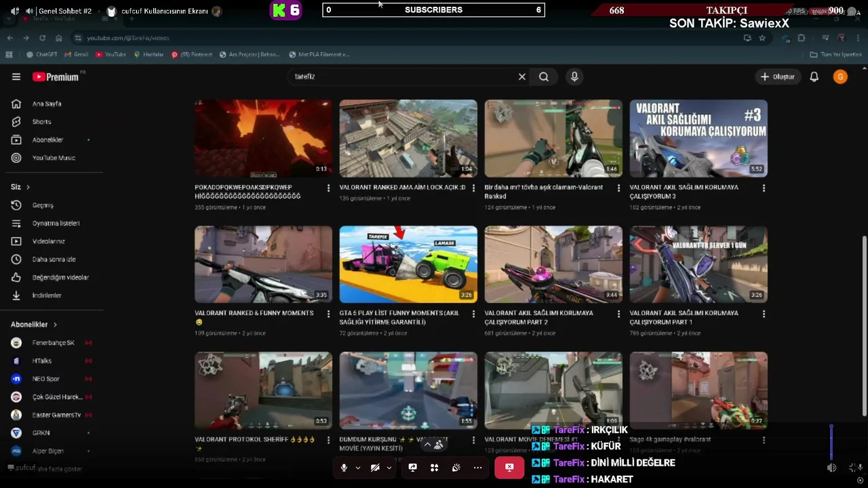Mute the Discord microphone
Image resolution: width=868 pixels, height=488 pixels.
(x=344, y=468)
